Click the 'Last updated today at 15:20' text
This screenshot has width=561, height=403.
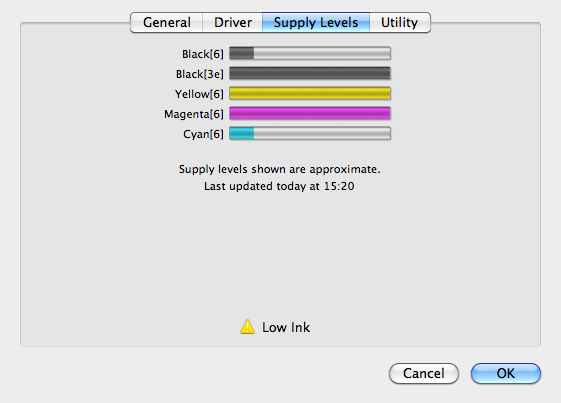pos(279,186)
